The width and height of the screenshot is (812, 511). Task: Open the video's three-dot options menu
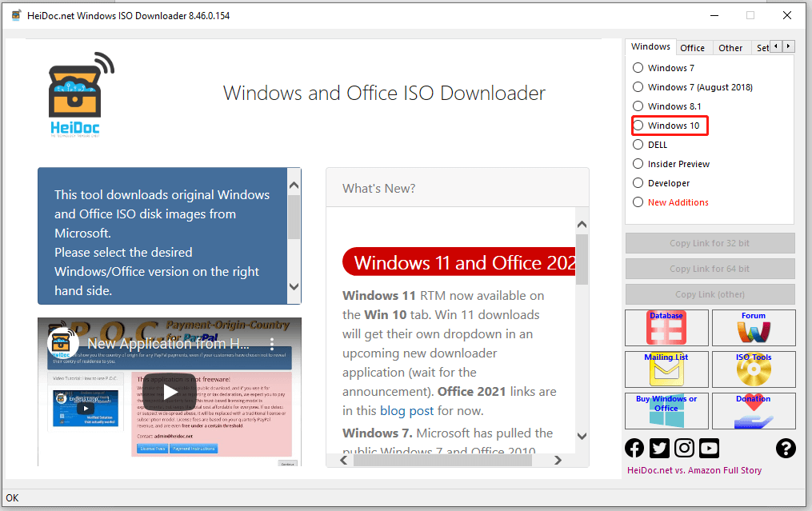(270, 343)
